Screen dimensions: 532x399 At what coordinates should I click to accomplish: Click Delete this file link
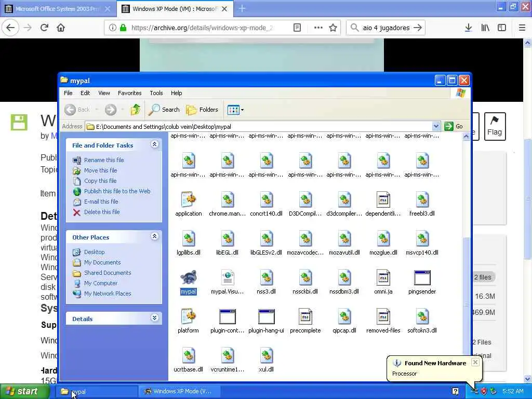pos(102,212)
